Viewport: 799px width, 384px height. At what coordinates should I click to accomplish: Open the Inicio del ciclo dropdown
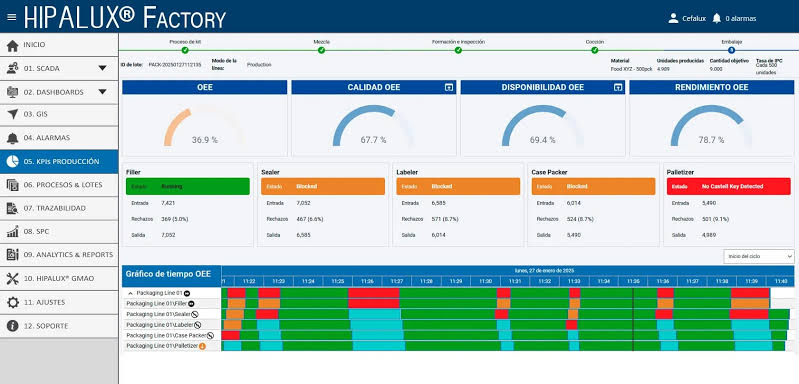[759, 256]
